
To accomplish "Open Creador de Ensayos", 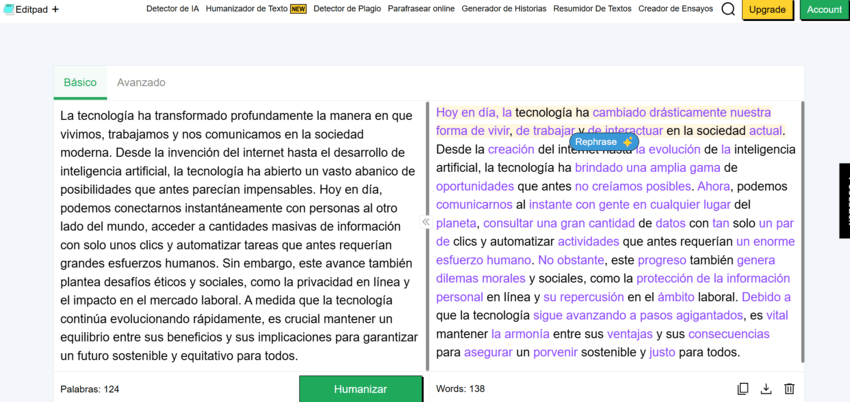I will (x=675, y=9).
